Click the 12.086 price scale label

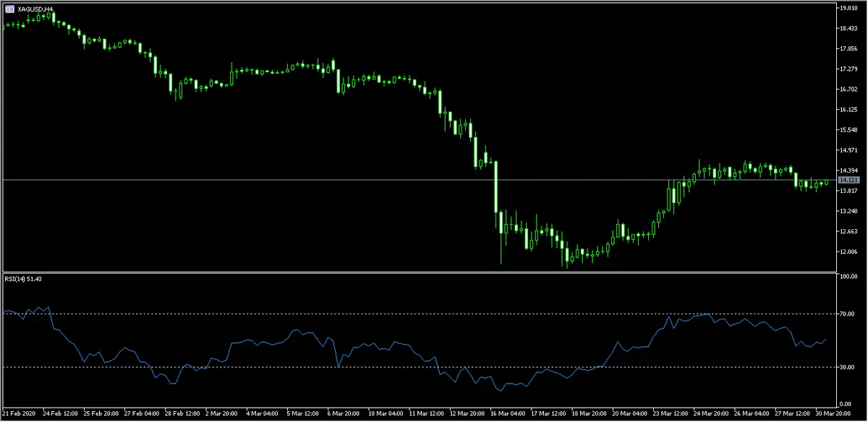(848, 252)
